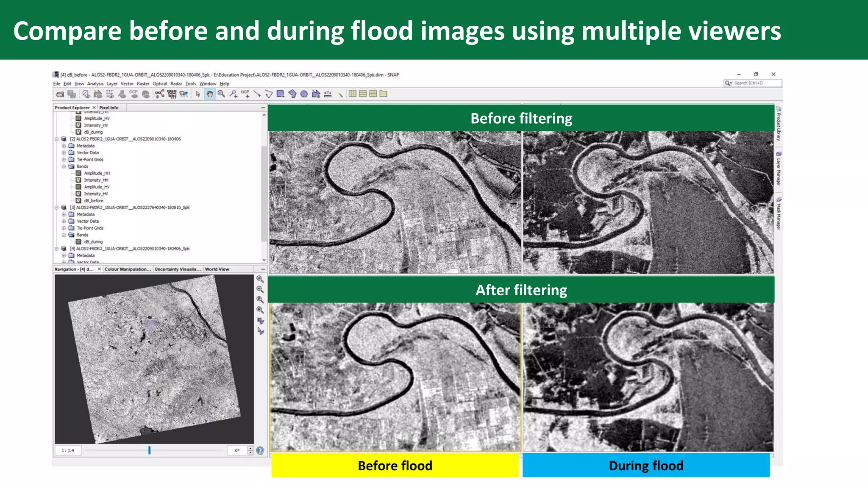This screenshot has width=868, height=488.
Task: Open the Product Library side tab
Action: click(779, 124)
